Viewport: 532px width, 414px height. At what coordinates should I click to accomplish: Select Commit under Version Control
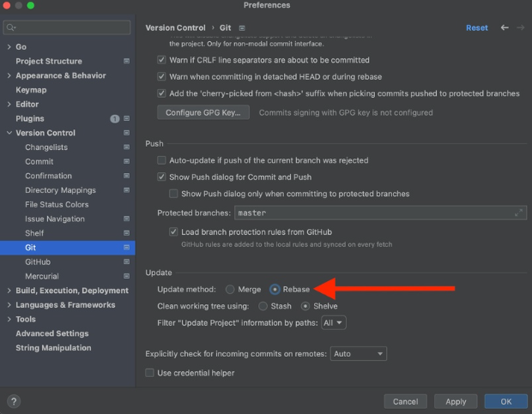click(x=39, y=161)
